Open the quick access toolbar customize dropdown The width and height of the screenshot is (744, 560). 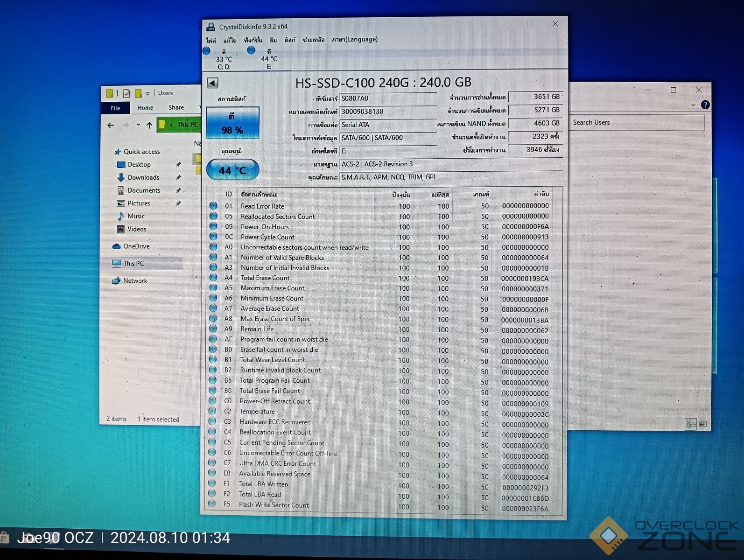click(147, 93)
